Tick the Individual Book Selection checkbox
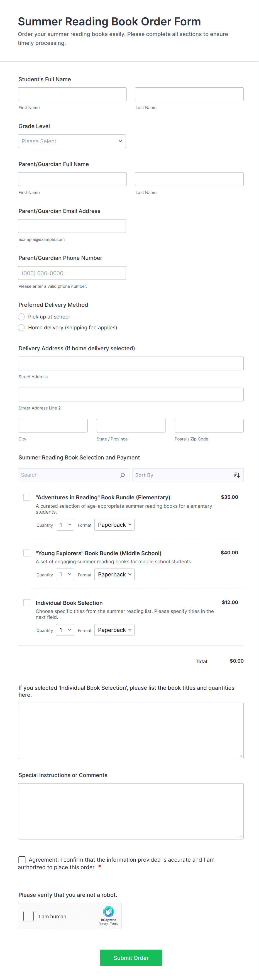This screenshot has height=980, width=259. (27, 603)
